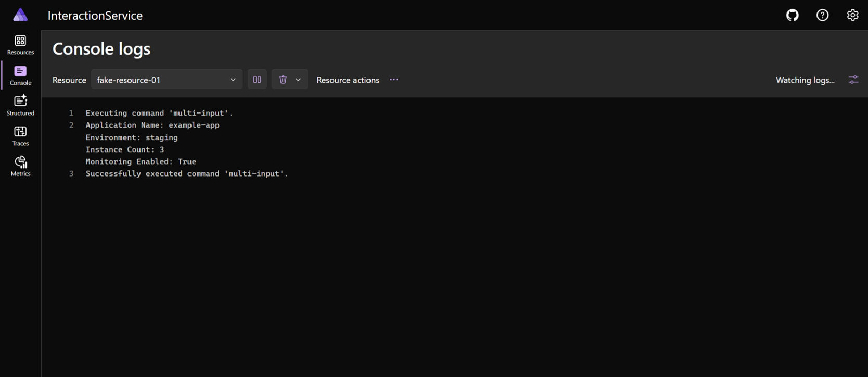Screen dimensions: 868x377
Task: Click the trash icon to clear logs
Action: (283, 80)
